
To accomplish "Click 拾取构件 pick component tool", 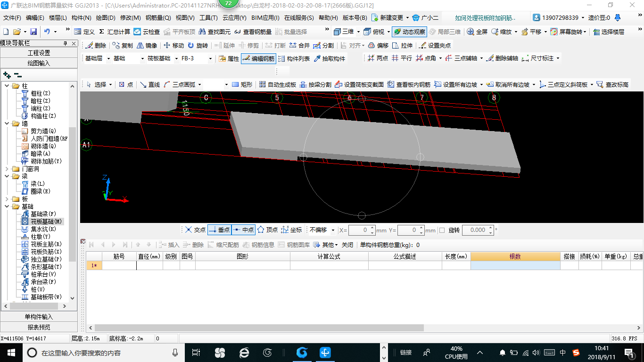I will pyautogui.click(x=329, y=58).
